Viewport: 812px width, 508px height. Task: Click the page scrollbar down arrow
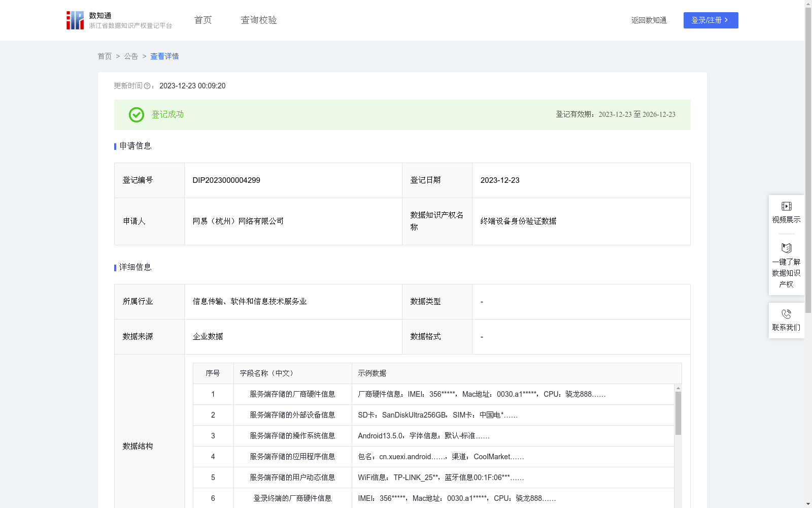[x=808, y=504]
